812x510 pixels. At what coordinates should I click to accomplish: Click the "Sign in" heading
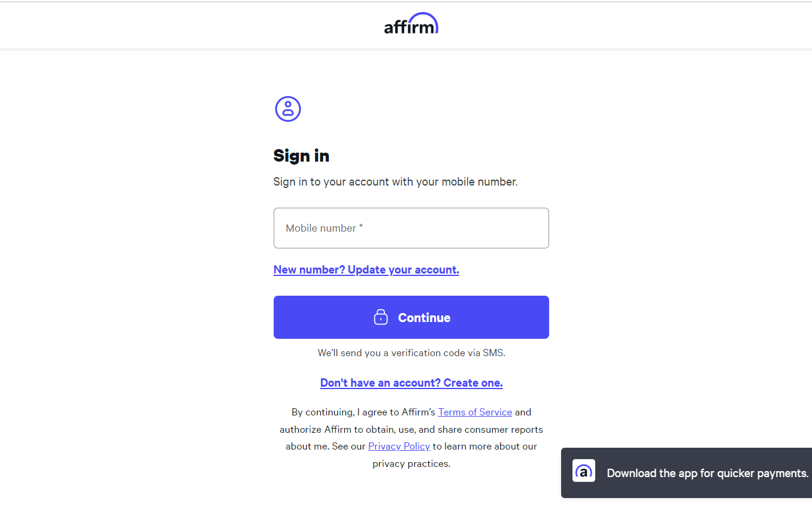(x=301, y=156)
